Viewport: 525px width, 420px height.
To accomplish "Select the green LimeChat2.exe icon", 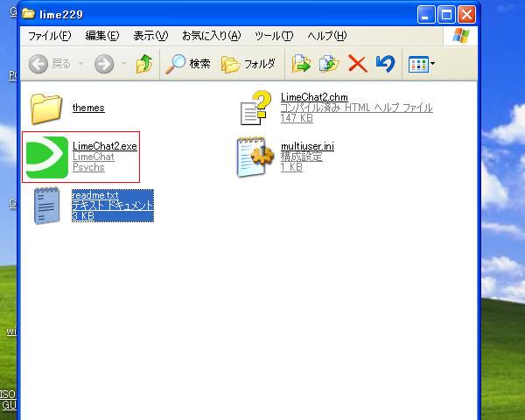I will [x=47, y=157].
